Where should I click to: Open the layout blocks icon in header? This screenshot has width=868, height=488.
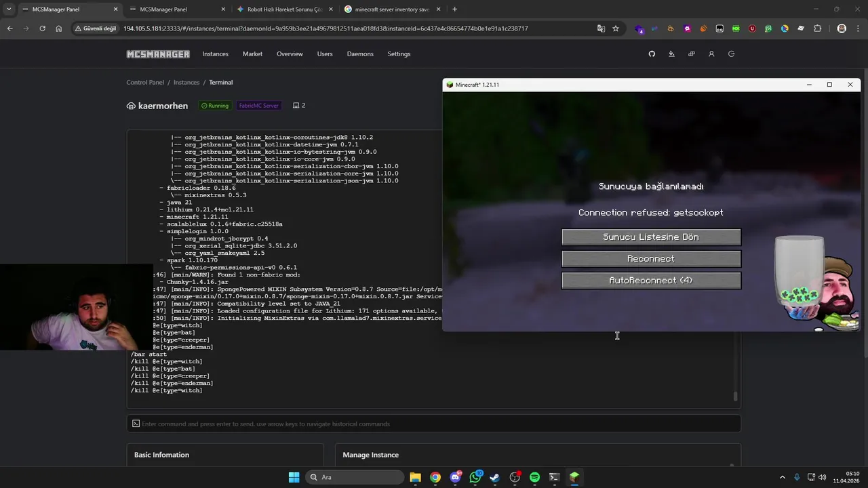click(692, 54)
